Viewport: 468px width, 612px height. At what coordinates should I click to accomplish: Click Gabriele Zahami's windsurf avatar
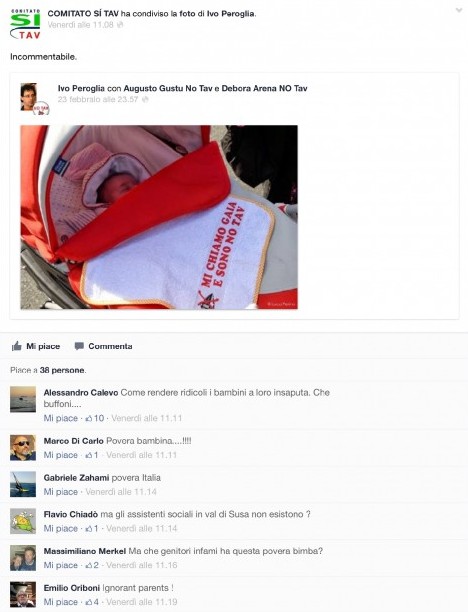(x=23, y=484)
